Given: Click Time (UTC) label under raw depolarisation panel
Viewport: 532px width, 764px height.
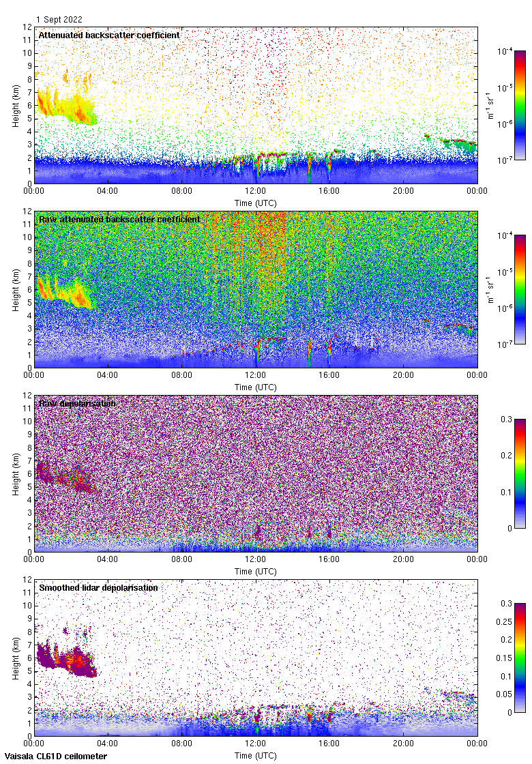Looking at the screenshot, I should coord(255,572).
